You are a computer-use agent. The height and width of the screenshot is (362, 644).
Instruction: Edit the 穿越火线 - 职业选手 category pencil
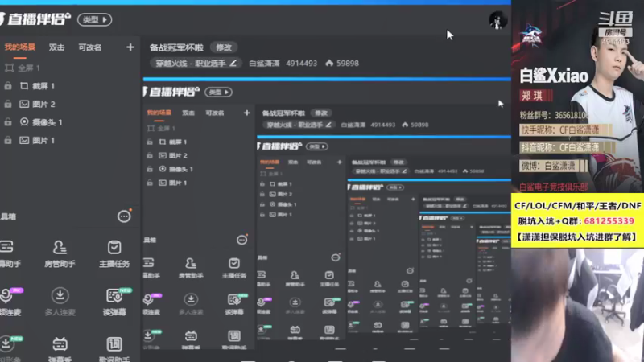click(x=233, y=64)
